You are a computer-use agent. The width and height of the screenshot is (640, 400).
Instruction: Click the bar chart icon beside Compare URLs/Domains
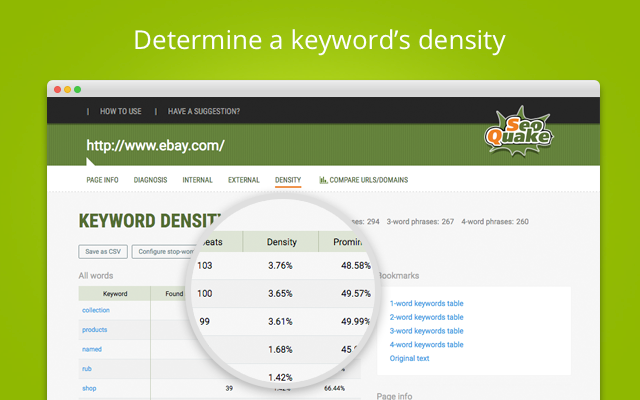point(323,180)
